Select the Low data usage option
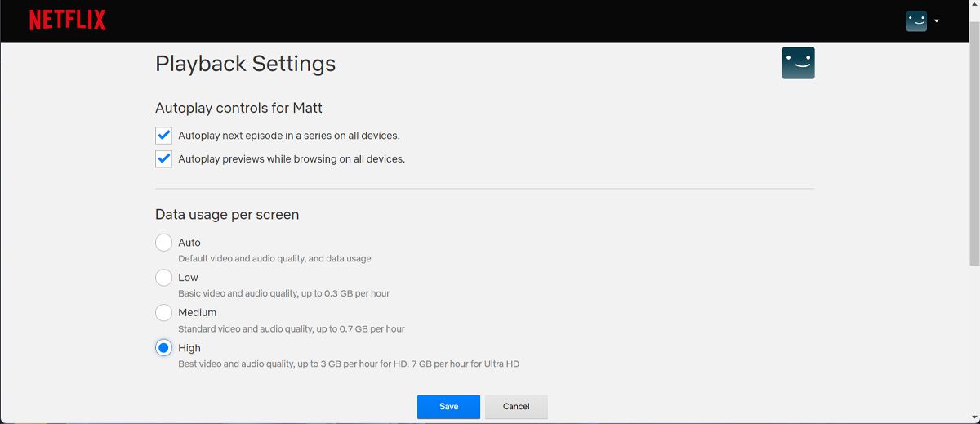The image size is (980, 424). (x=163, y=278)
